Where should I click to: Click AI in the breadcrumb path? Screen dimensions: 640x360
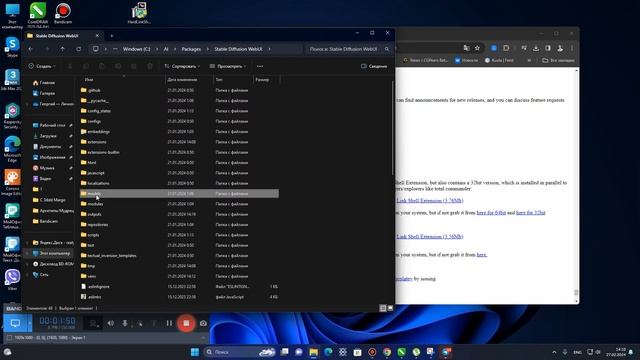tap(166, 49)
